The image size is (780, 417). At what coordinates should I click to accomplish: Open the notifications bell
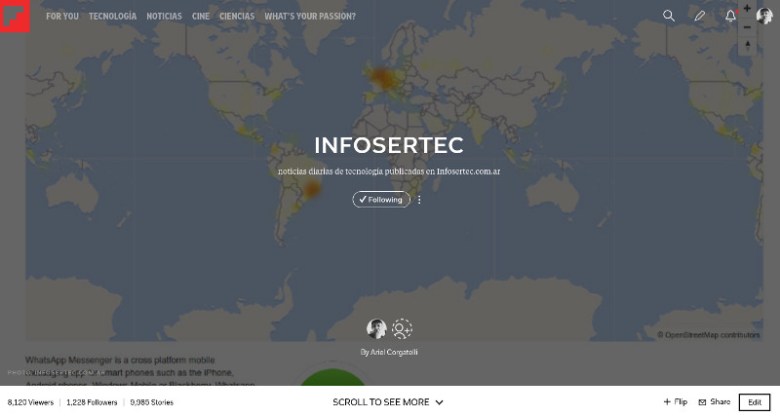click(730, 16)
